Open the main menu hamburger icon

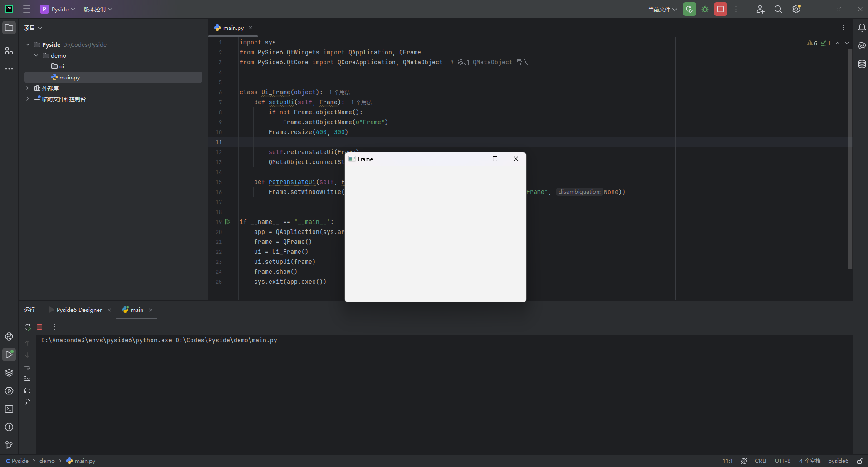point(27,9)
